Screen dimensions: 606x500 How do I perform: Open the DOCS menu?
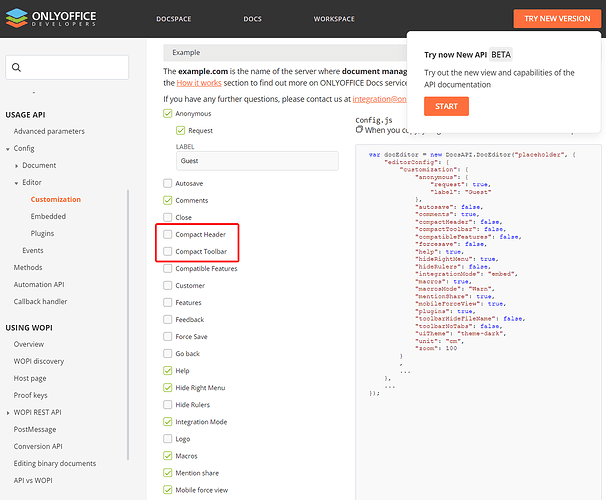tap(252, 19)
